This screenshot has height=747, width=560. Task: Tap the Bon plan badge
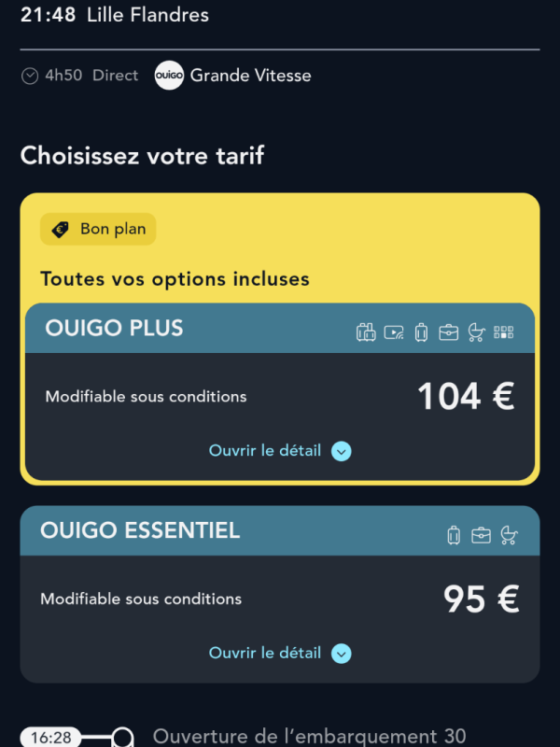[98, 230]
